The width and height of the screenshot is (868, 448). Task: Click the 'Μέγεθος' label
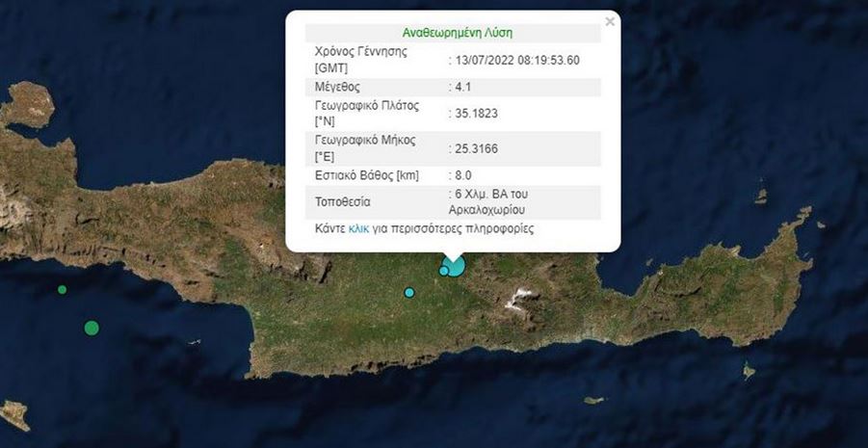[x=337, y=87]
